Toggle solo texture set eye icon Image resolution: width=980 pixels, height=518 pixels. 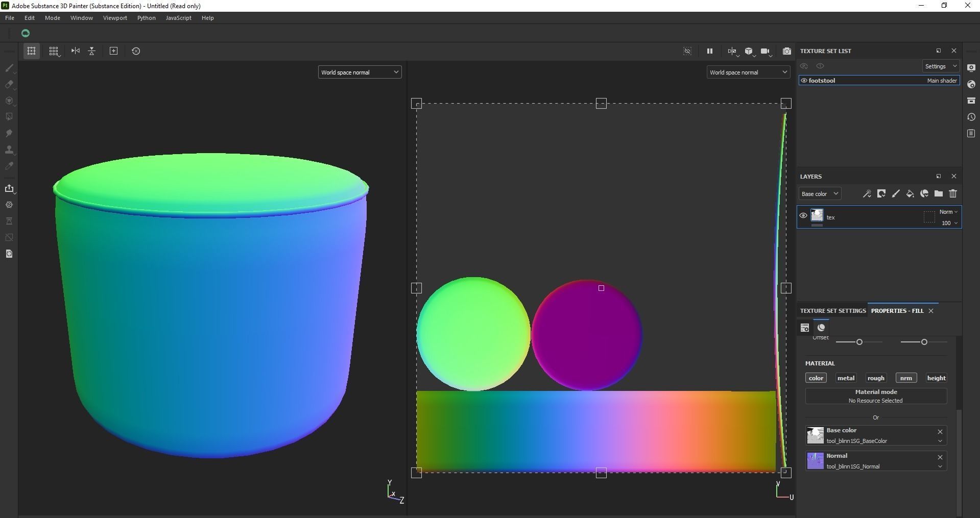820,66
